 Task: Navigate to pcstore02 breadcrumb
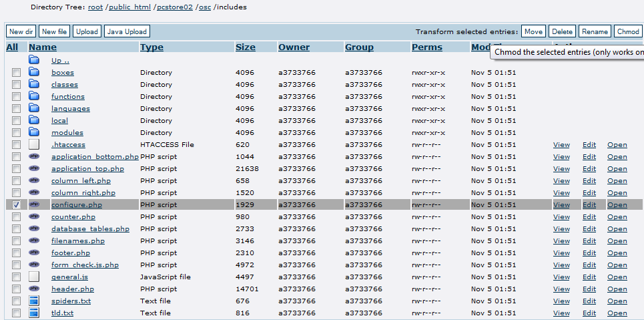[x=175, y=7]
